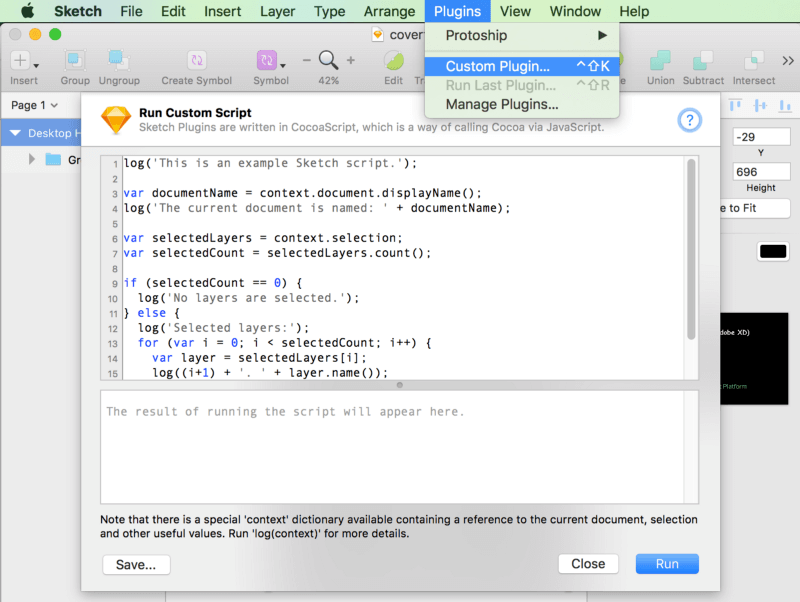Apply the Union boolean operation
Viewport: 800px width, 602px height.
tap(662, 62)
